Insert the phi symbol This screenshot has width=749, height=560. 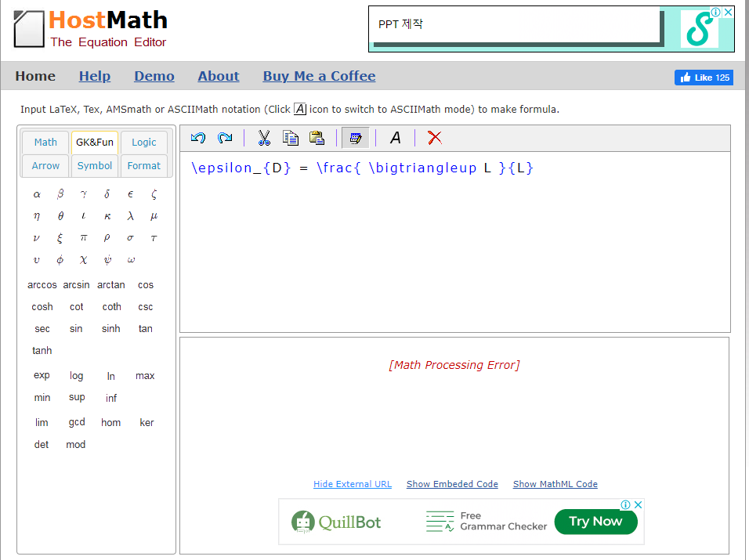[60, 260]
